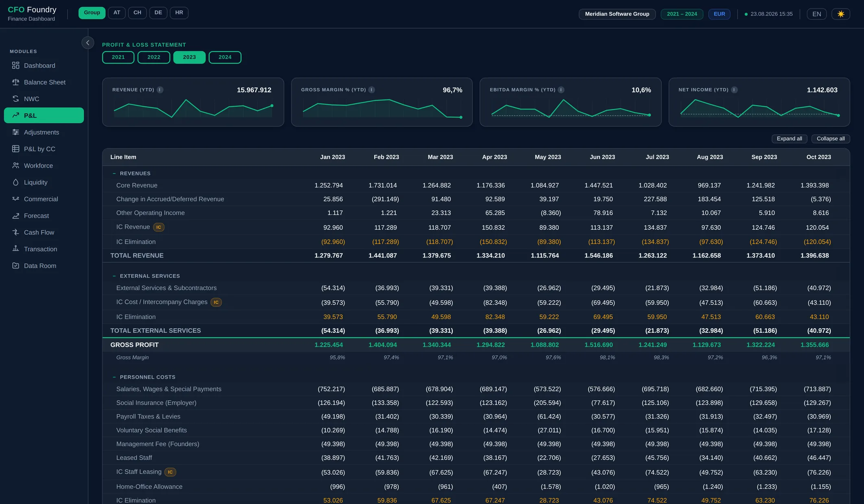
Task: Open the Data Room module link
Action: click(x=44, y=266)
